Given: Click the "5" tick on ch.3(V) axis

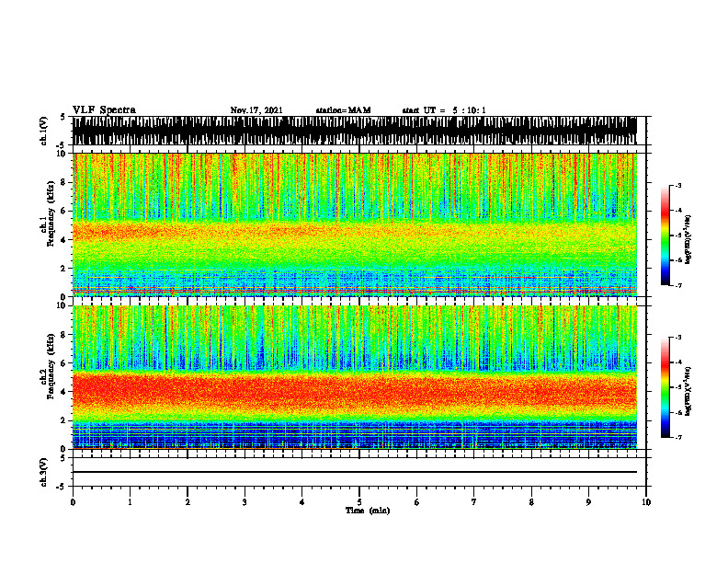Looking at the screenshot, I should tap(63, 458).
